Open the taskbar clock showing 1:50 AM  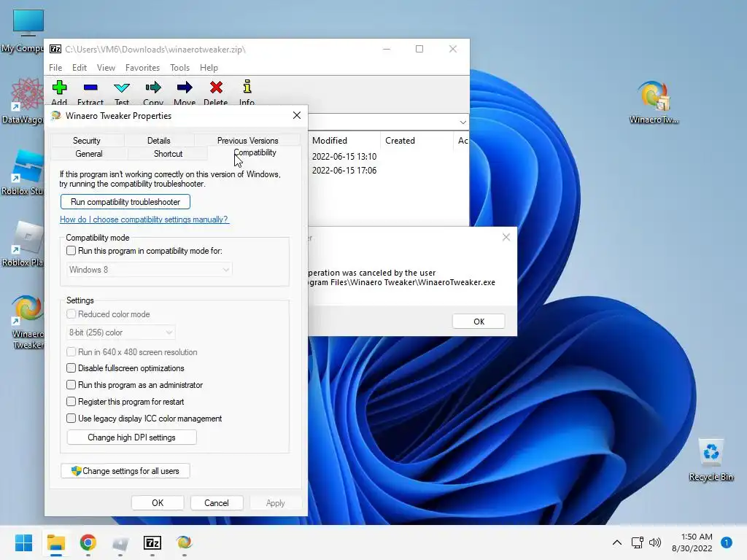(692, 542)
